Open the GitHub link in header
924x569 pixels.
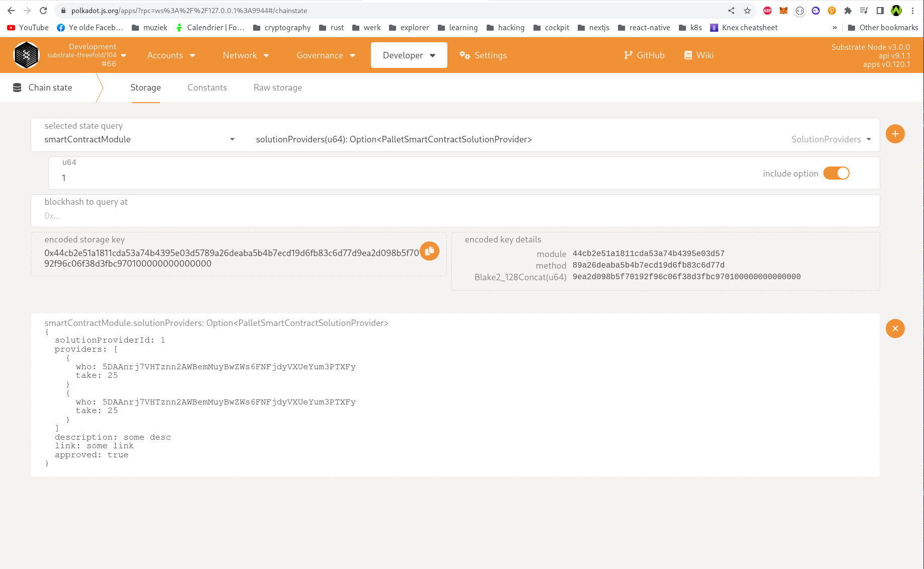click(x=644, y=55)
